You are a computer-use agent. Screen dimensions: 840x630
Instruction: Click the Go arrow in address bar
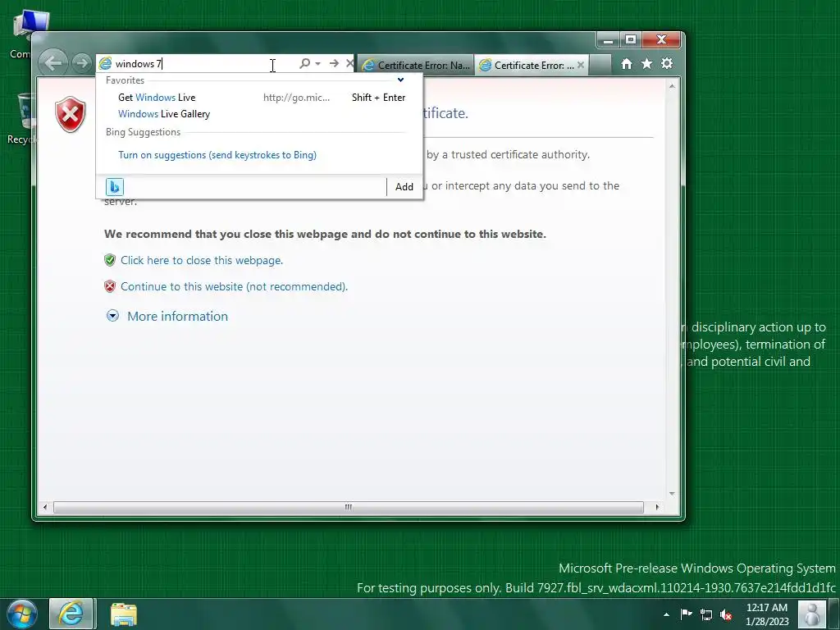[334, 63]
